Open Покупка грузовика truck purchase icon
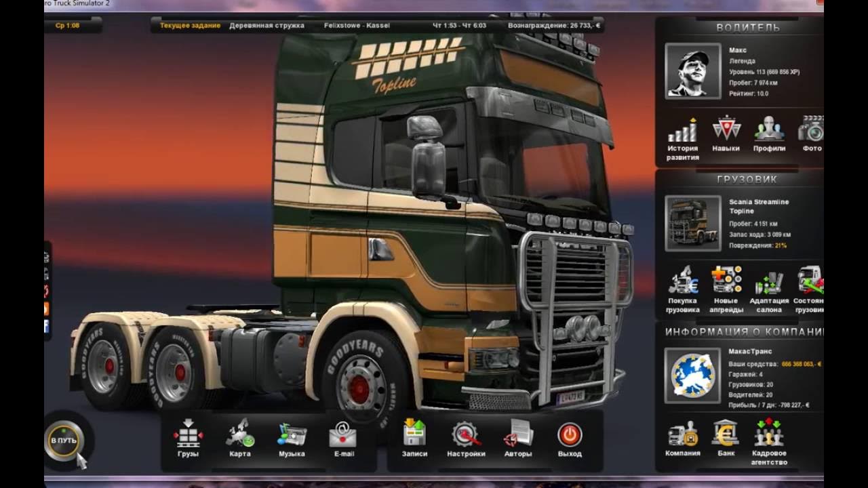 (683, 280)
